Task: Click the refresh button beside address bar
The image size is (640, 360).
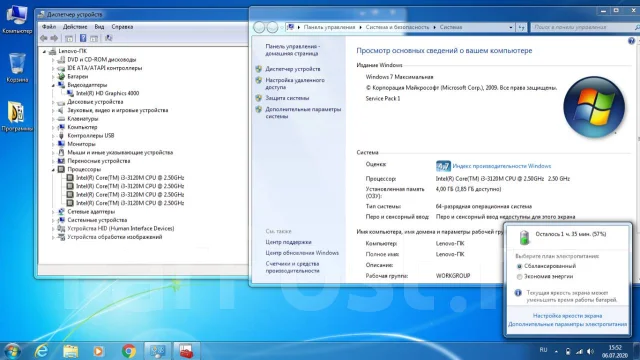Action: [x=521, y=27]
